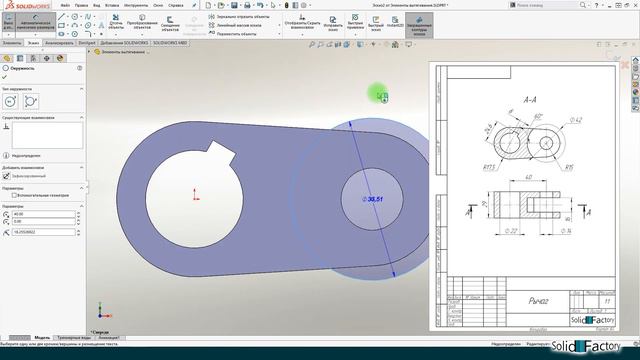
Task: Confirm circle with green checkmark
Action: coord(4,77)
